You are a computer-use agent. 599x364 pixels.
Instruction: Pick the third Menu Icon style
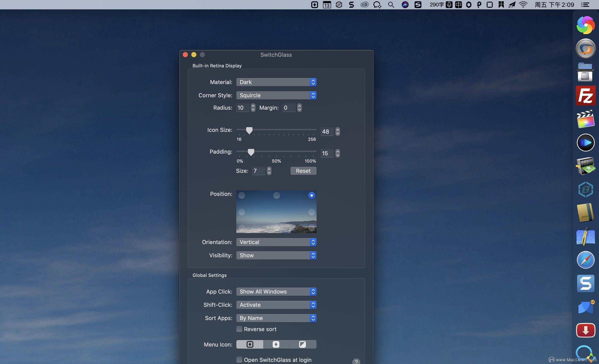click(x=303, y=344)
